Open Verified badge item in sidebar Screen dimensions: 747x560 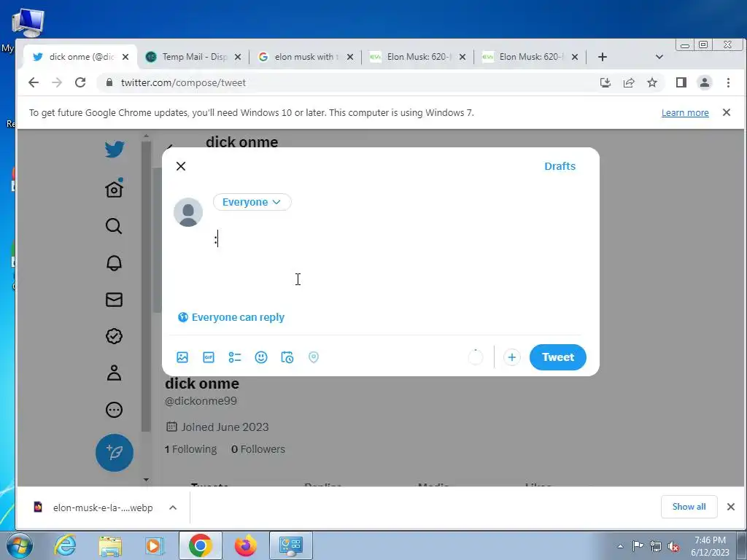click(114, 336)
